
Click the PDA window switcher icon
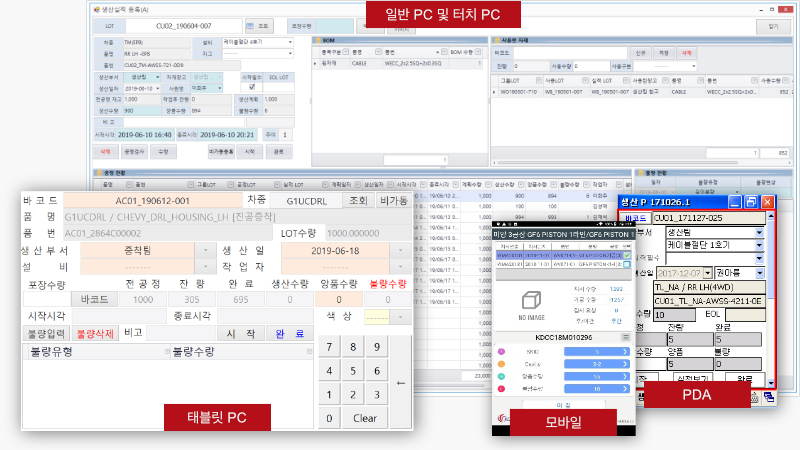[768, 397]
